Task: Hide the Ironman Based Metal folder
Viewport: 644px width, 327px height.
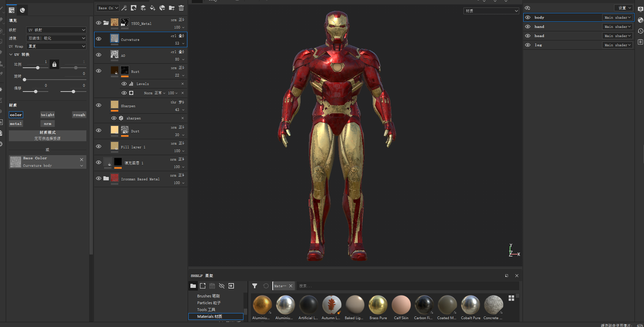Action: click(99, 179)
